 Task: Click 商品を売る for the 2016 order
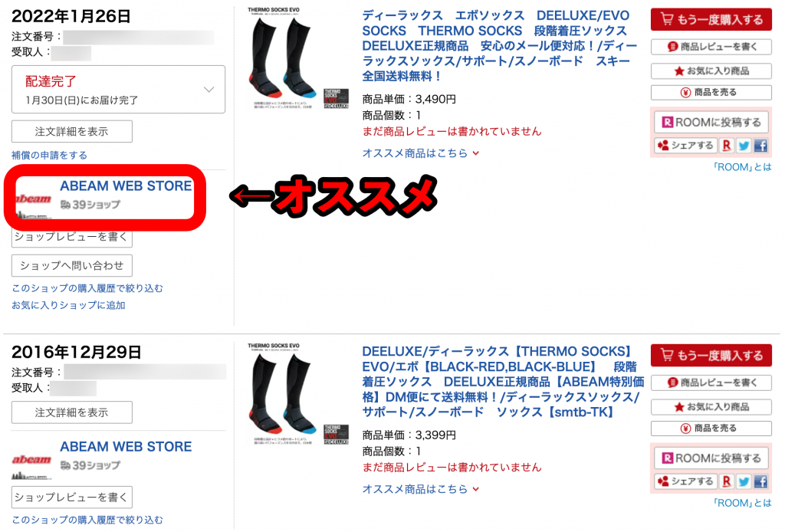(711, 429)
